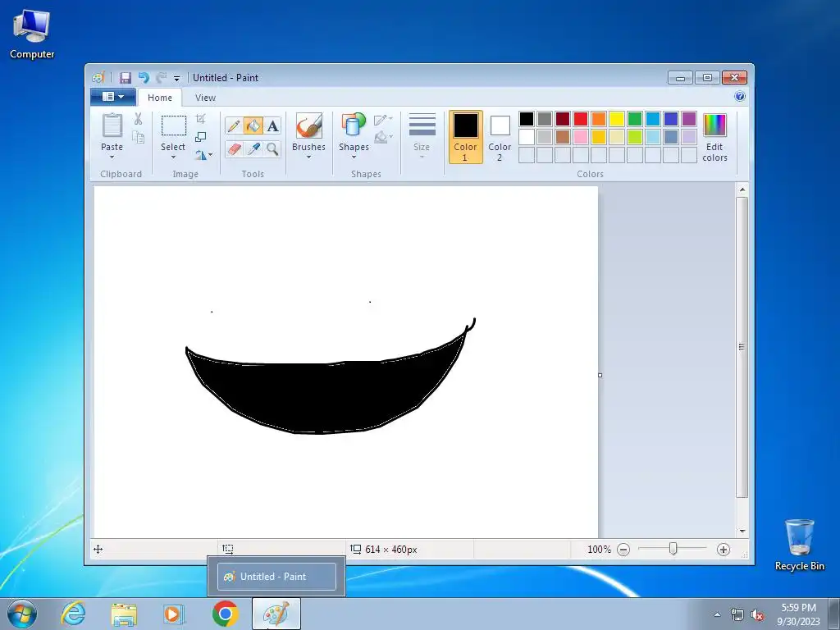Select the Magnifier tool
Image resolution: width=840 pixels, height=630 pixels.
tap(272, 148)
